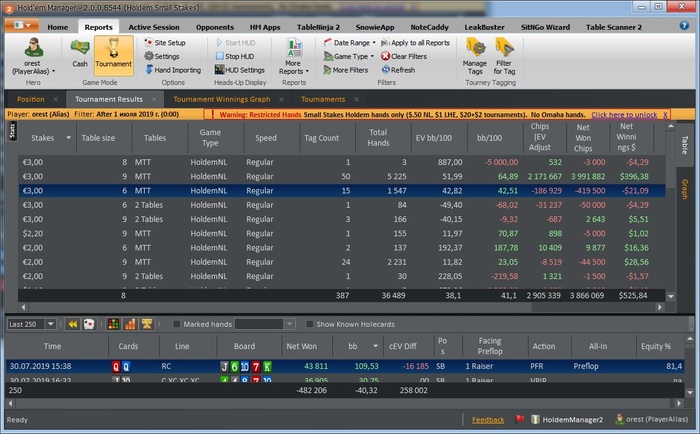Select the Table side view

tap(684, 145)
